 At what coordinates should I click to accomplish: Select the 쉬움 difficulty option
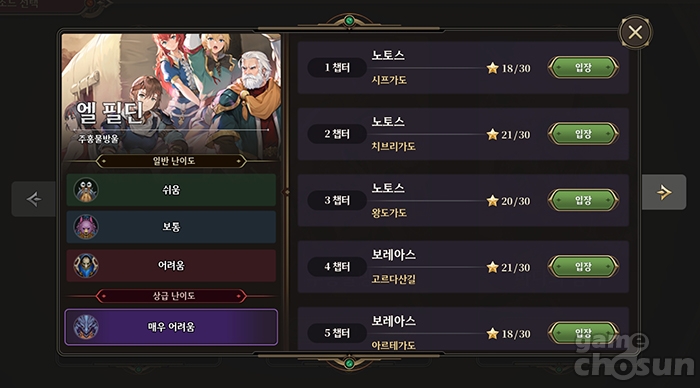[171, 190]
